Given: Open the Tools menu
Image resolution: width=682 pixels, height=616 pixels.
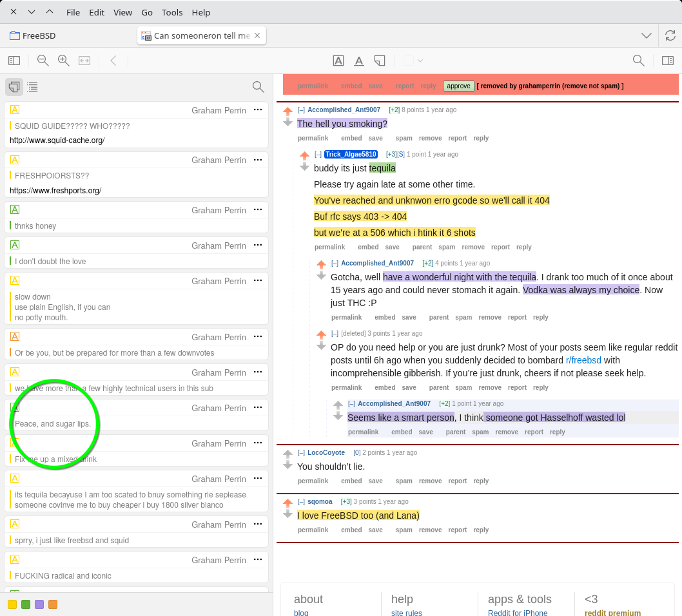Looking at the screenshot, I should (x=172, y=12).
